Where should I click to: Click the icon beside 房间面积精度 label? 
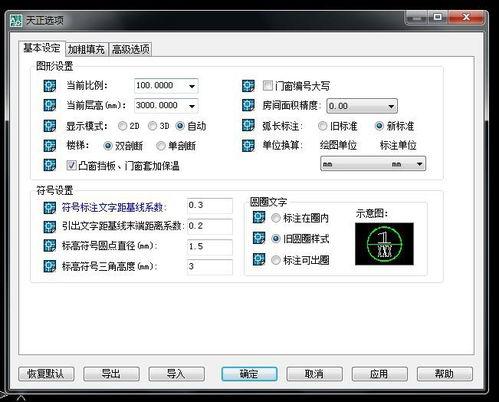[248, 105]
